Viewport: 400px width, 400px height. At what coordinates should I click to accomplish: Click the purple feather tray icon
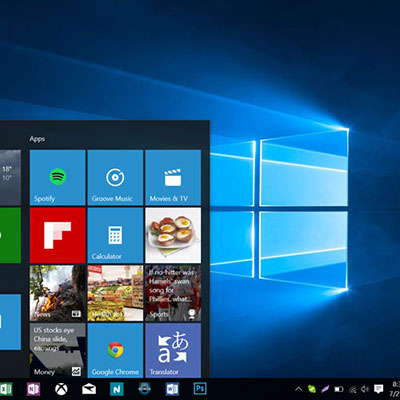click(x=325, y=389)
